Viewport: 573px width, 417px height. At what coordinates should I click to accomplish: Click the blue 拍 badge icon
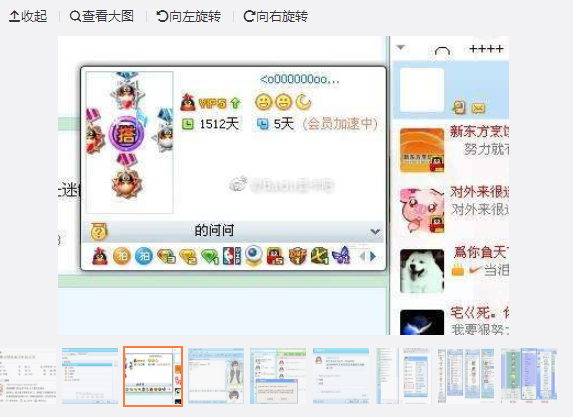[x=144, y=256]
